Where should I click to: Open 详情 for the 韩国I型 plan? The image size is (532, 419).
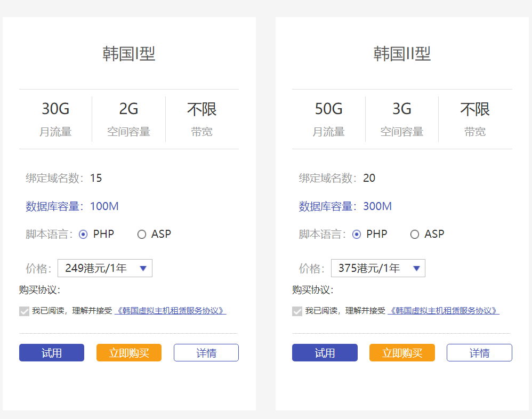[206, 353]
